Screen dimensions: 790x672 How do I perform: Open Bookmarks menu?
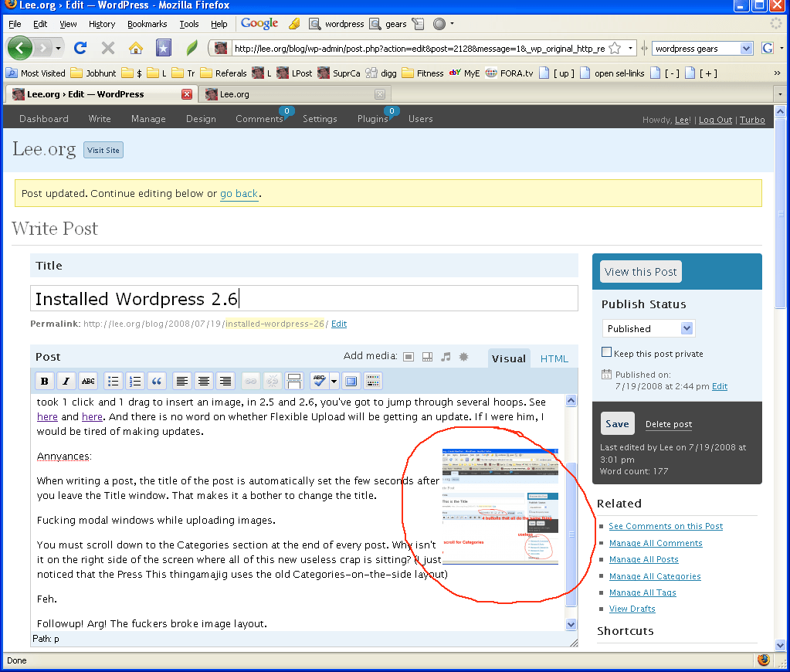[147, 24]
